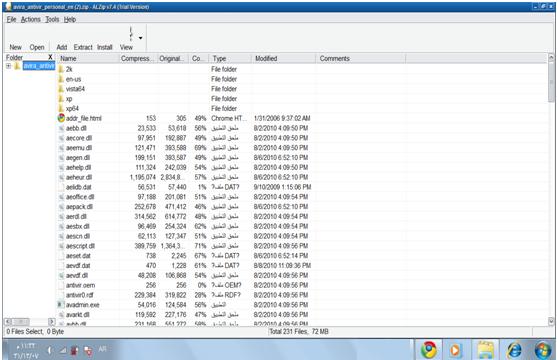Open the File menu
Image resolution: width=557 pixels, height=360 pixels.
point(11,20)
